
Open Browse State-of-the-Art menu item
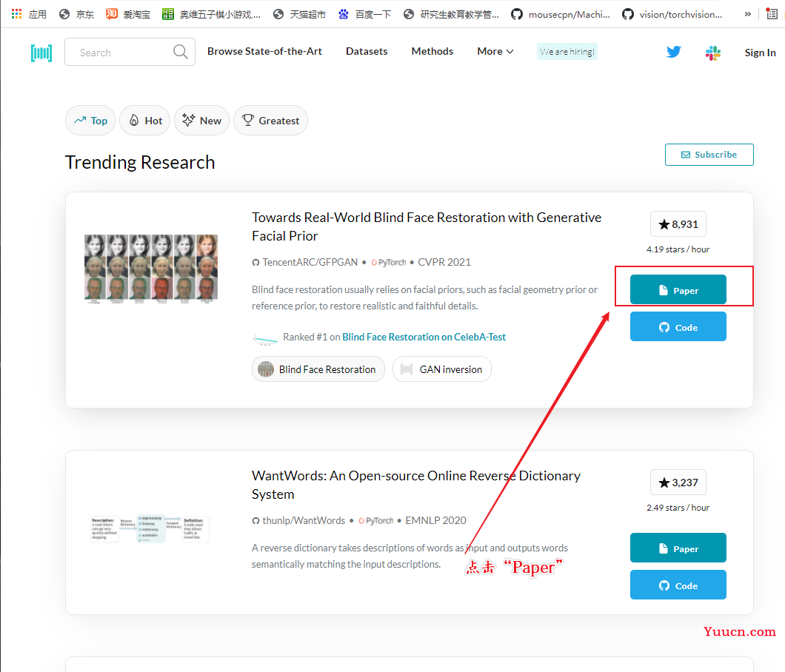(264, 51)
